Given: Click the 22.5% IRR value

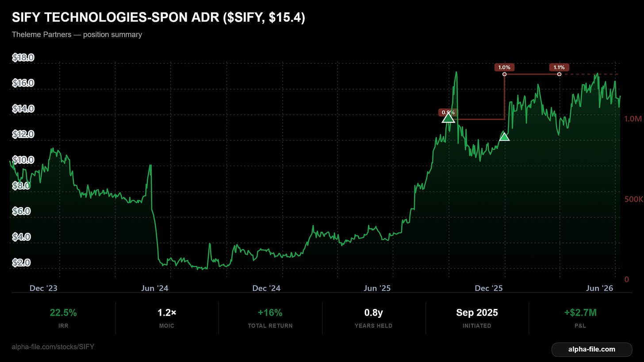Looking at the screenshot, I should pos(63,312).
